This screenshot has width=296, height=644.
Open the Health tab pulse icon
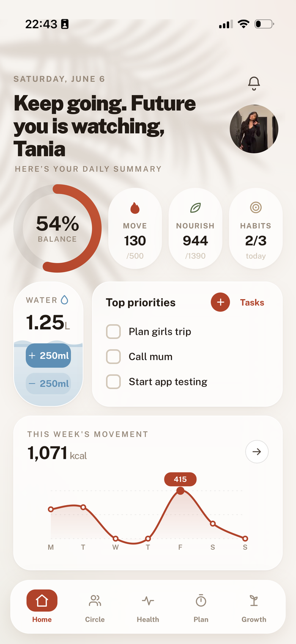(148, 600)
